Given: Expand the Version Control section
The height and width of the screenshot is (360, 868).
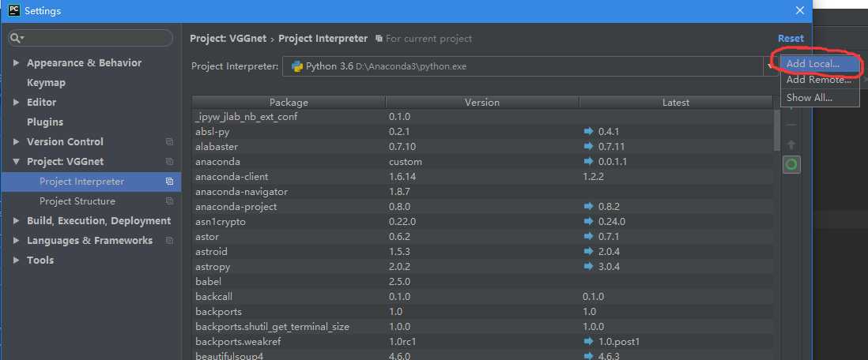Looking at the screenshot, I should [x=16, y=141].
